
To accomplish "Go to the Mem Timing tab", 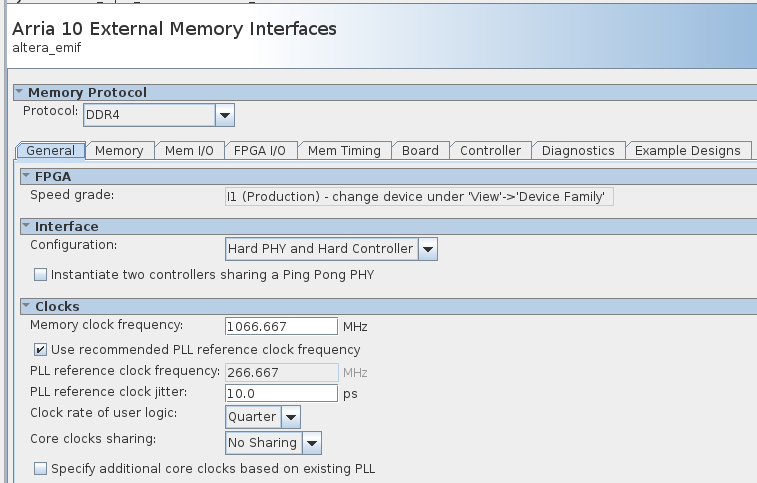I will pyautogui.click(x=343, y=151).
